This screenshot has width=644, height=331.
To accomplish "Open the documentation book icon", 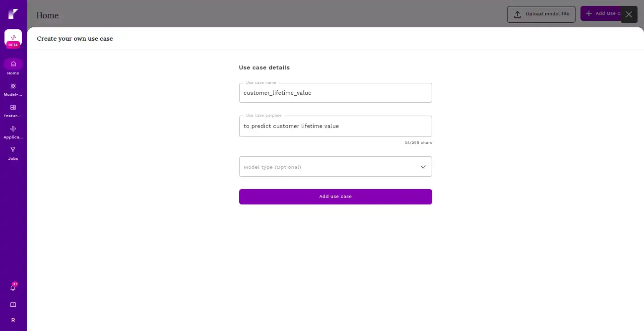I will click(x=13, y=305).
